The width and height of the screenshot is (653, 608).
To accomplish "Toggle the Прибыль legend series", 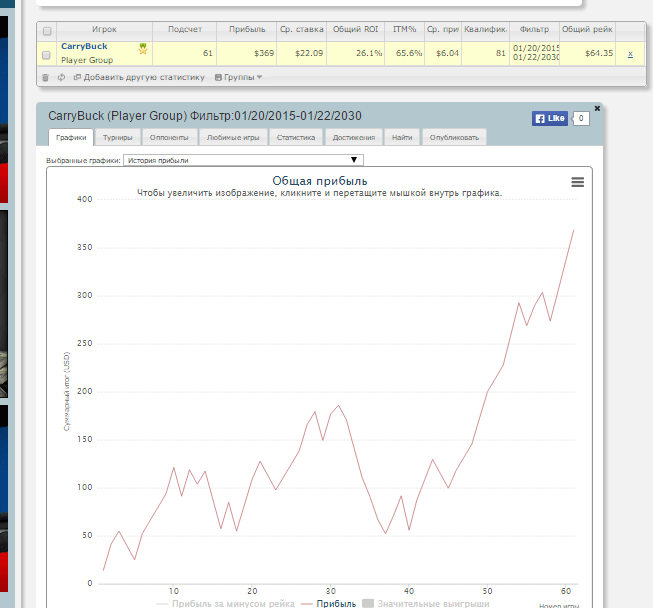I will pyautogui.click(x=329, y=603).
